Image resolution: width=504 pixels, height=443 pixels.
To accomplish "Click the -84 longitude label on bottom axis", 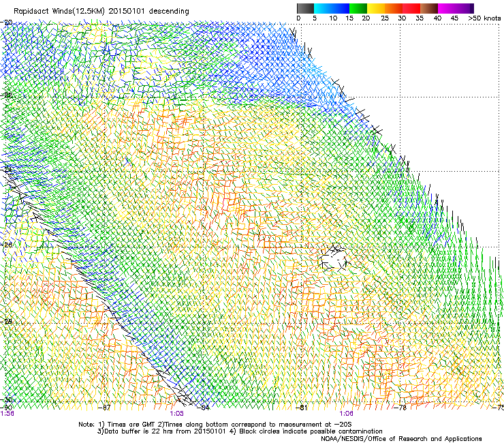I will coord(204,408).
